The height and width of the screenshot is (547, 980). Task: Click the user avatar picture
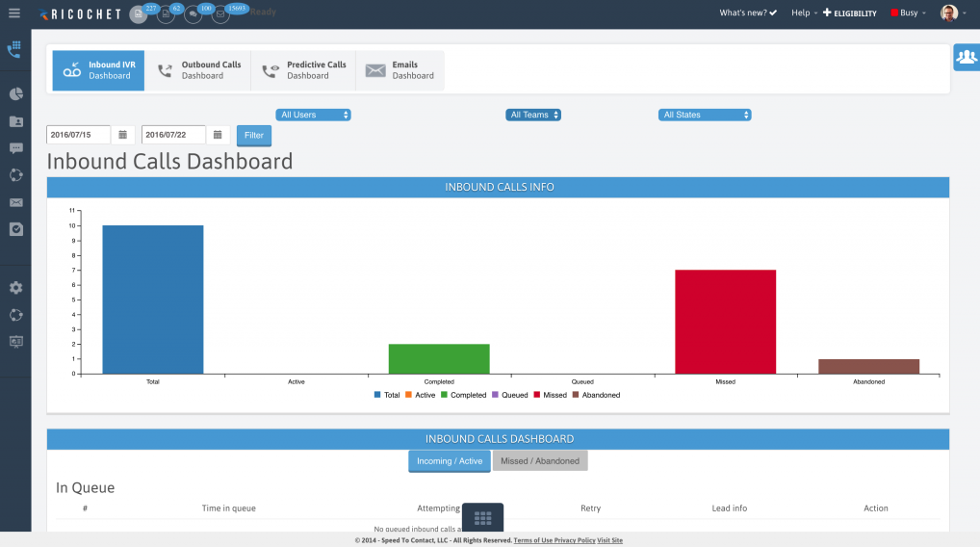(949, 13)
